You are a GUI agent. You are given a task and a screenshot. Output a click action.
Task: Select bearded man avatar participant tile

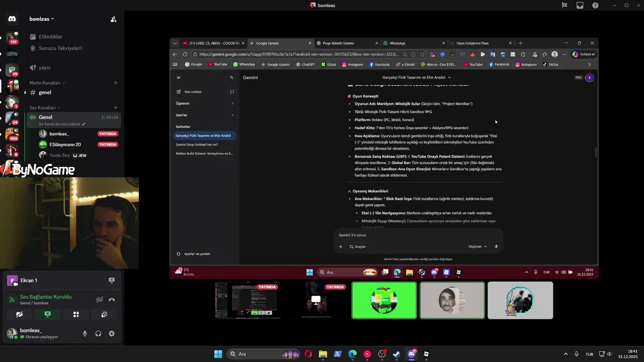tap(452, 300)
